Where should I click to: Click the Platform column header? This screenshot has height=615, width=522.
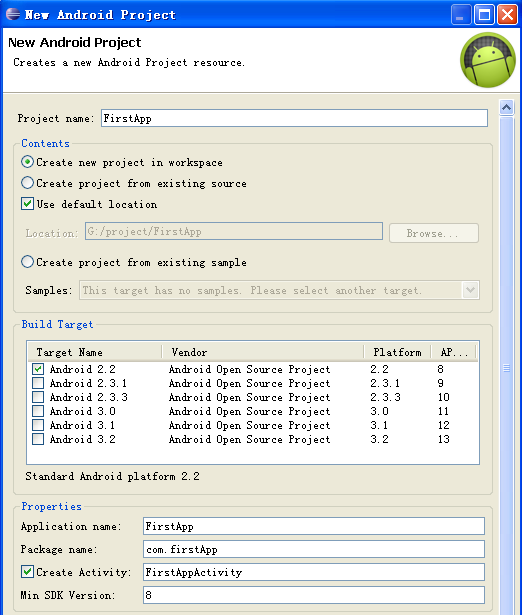pyautogui.click(x=397, y=352)
